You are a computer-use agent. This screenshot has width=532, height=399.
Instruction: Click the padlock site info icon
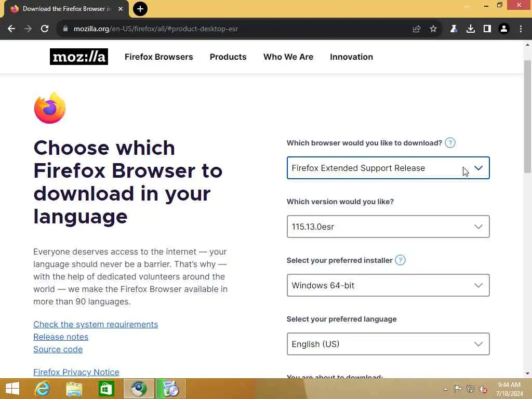click(65, 29)
